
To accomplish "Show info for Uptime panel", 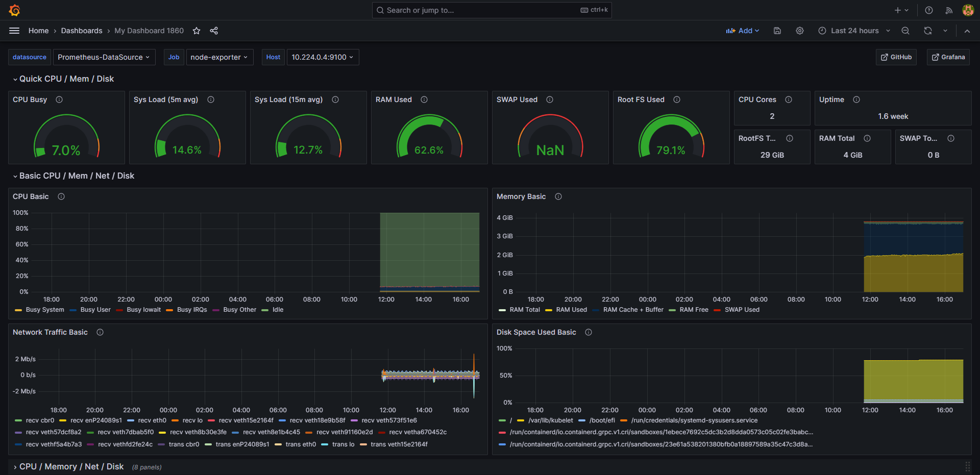I will click(856, 99).
